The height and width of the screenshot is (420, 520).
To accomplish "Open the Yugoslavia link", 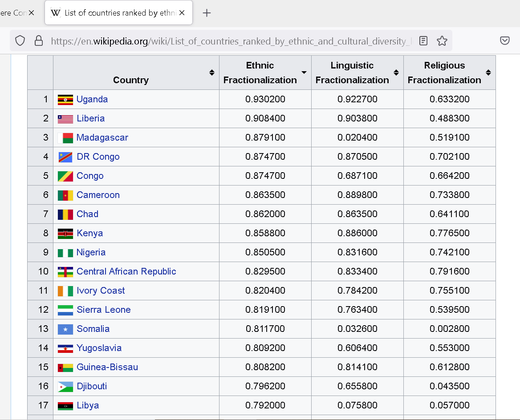I will 99,348.
